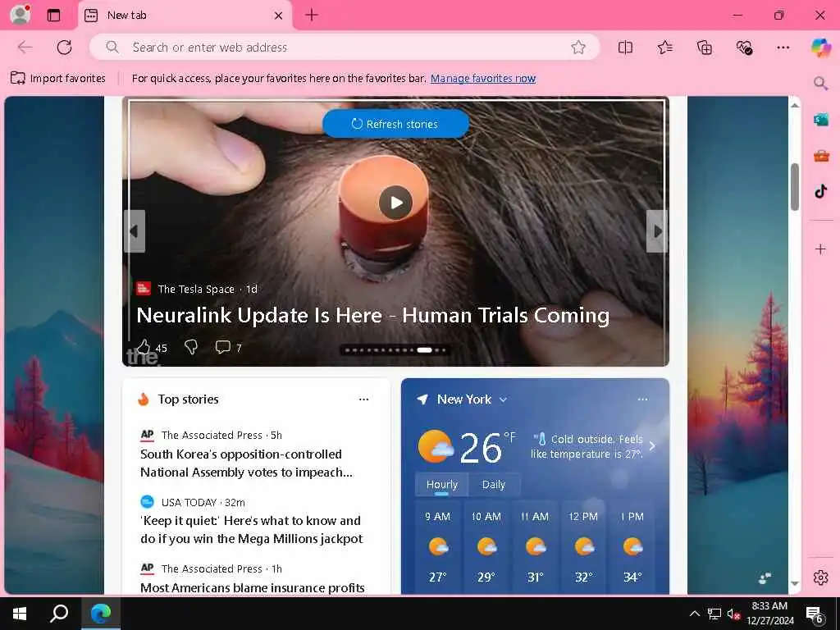Switch weather to Daily tab
The height and width of the screenshot is (630, 840).
493,484
